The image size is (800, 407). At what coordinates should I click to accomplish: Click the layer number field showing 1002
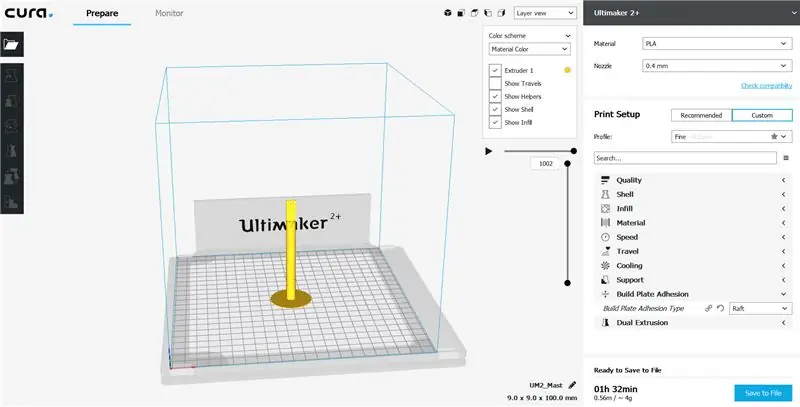click(545, 164)
